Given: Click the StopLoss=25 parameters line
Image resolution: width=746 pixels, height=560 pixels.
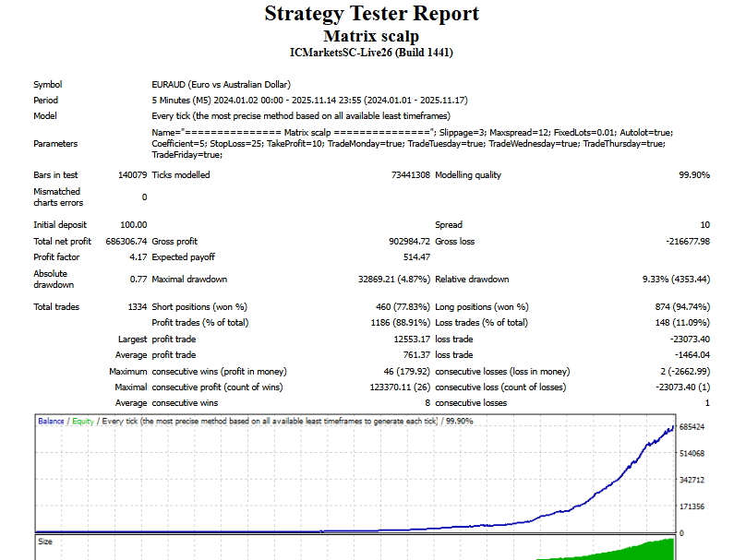Looking at the screenshot, I should coord(407,143).
